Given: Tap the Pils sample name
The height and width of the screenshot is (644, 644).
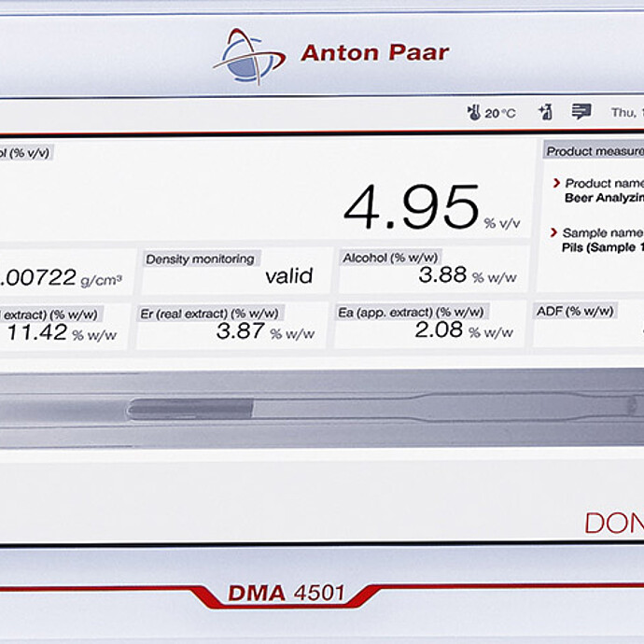Looking at the screenshot, I should [x=603, y=247].
